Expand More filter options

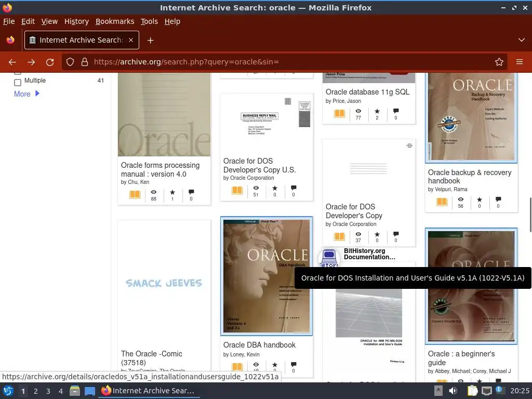click(x=27, y=94)
